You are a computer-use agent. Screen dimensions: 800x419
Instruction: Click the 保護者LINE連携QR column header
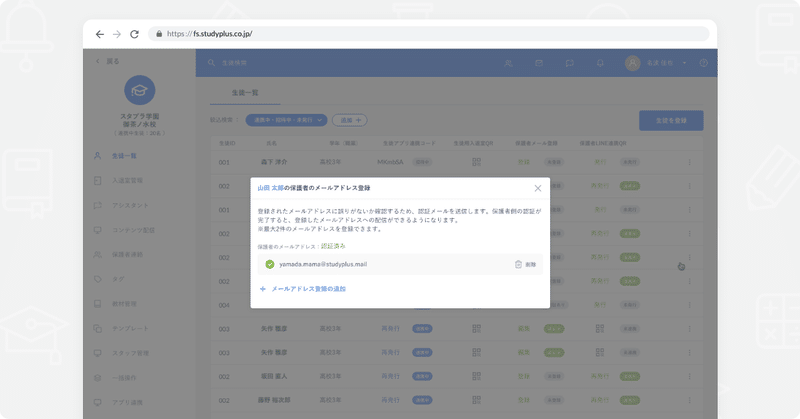tap(603, 143)
